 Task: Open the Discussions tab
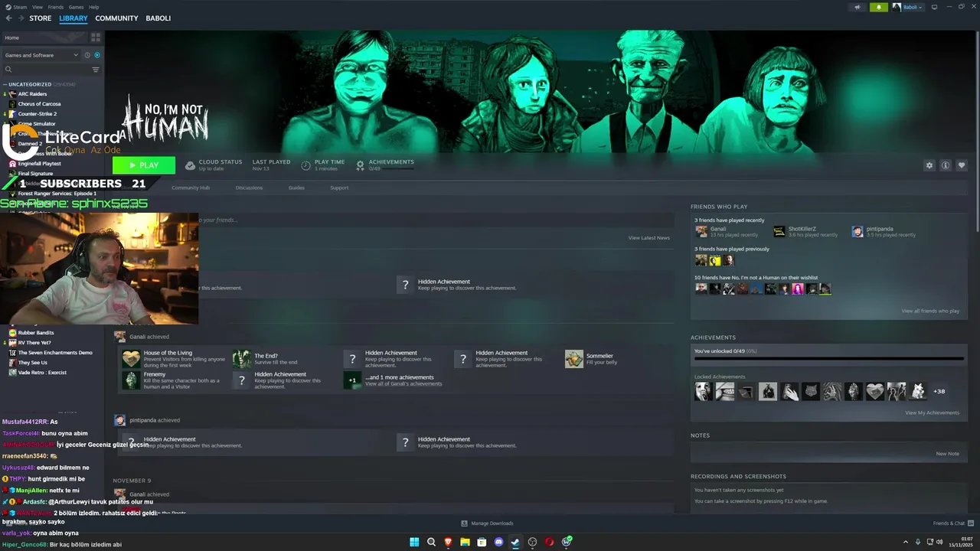(x=249, y=187)
